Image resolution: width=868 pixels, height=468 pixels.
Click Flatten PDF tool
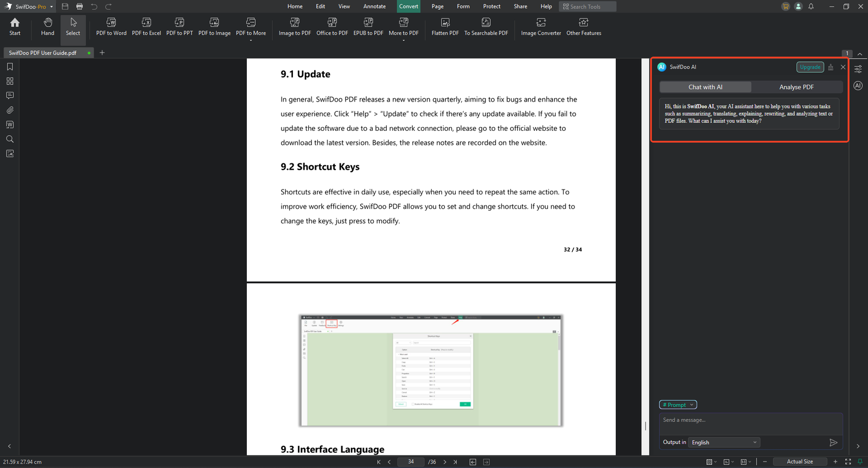[445, 27]
